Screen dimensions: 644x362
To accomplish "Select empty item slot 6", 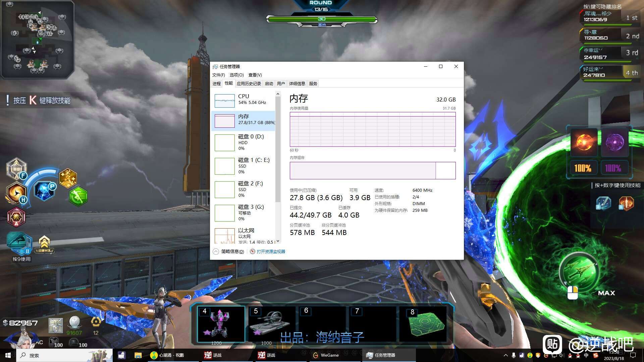I will click(322, 324).
